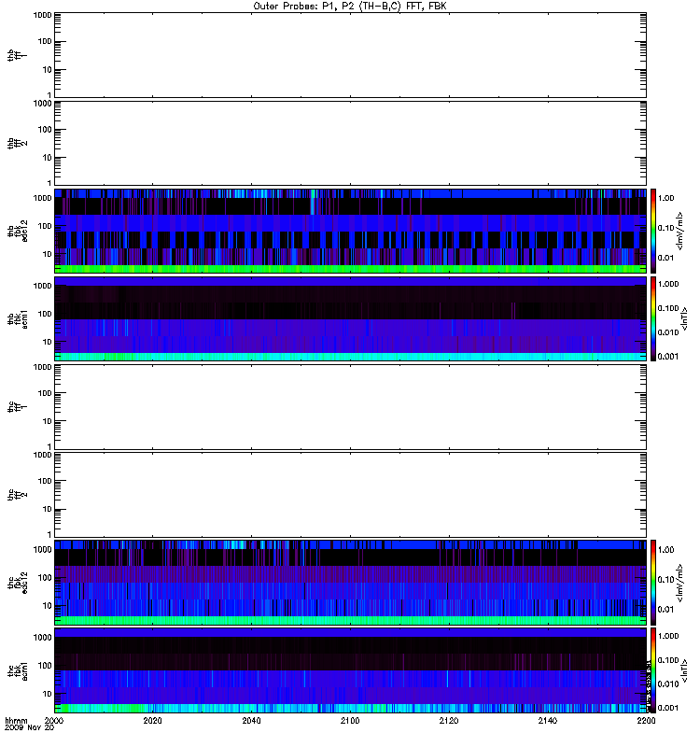Select the thc fbk edc12 spectrogram panel

[x=350, y=583]
